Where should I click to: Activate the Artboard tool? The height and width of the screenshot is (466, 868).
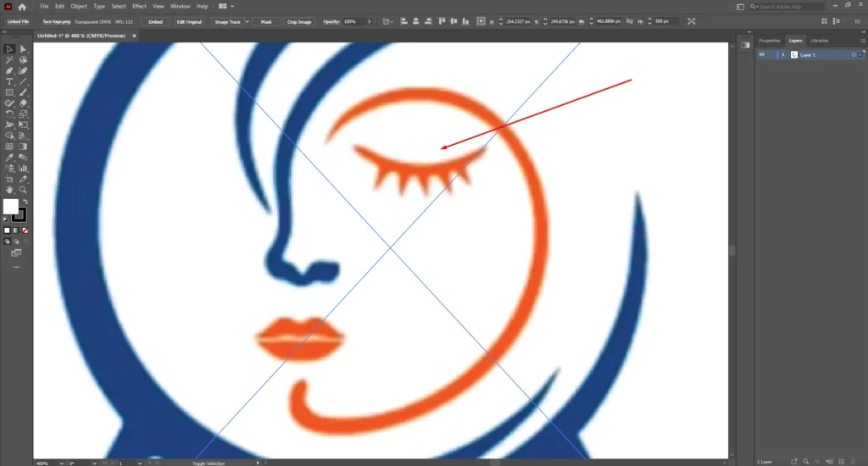click(x=9, y=180)
